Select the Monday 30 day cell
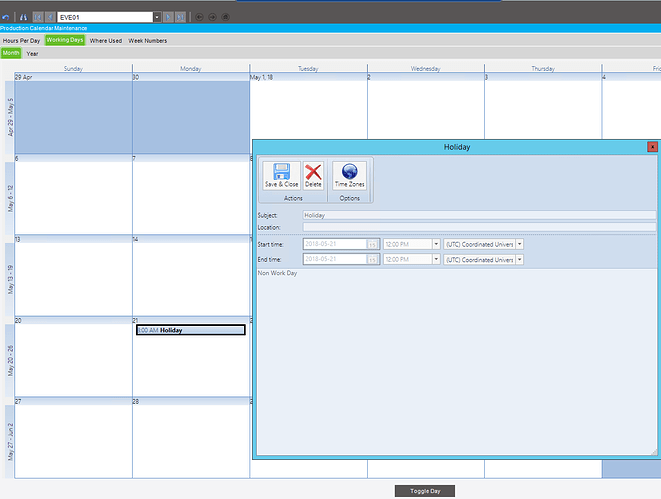The width and height of the screenshot is (661, 499). tap(191, 114)
